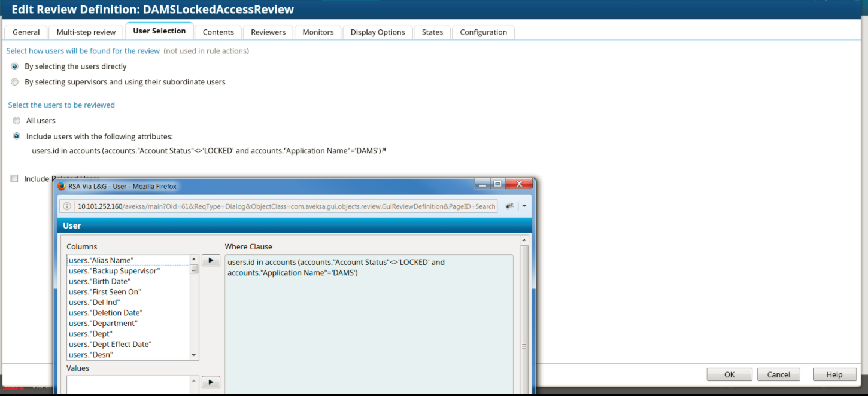This screenshot has width=868, height=396.
Task: Enable the 'Include Related Users' checkbox
Action: click(14, 178)
